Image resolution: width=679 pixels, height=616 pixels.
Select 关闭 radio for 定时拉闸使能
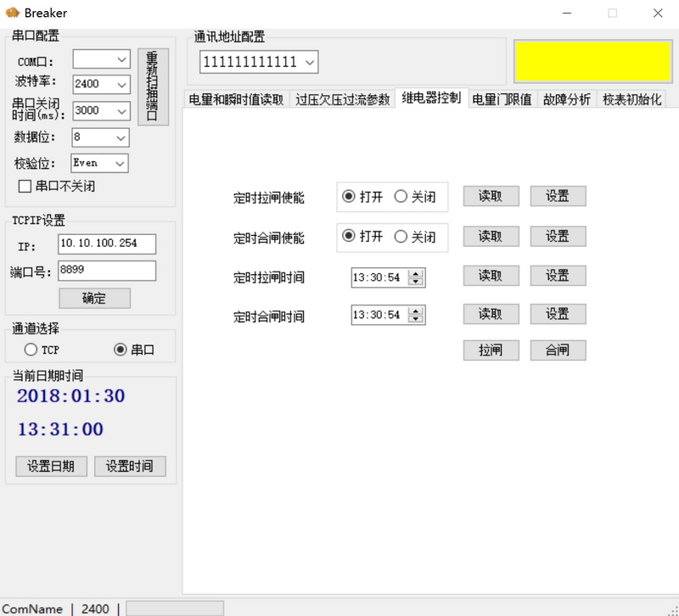(401, 196)
